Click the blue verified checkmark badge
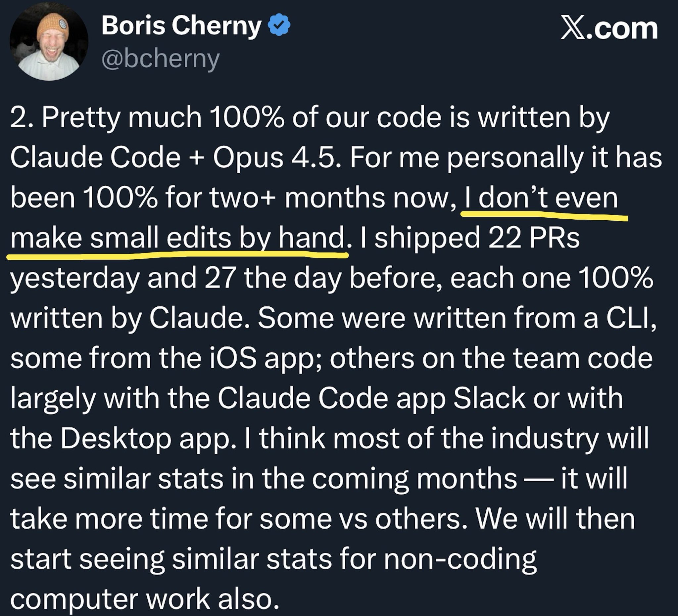 279,26
